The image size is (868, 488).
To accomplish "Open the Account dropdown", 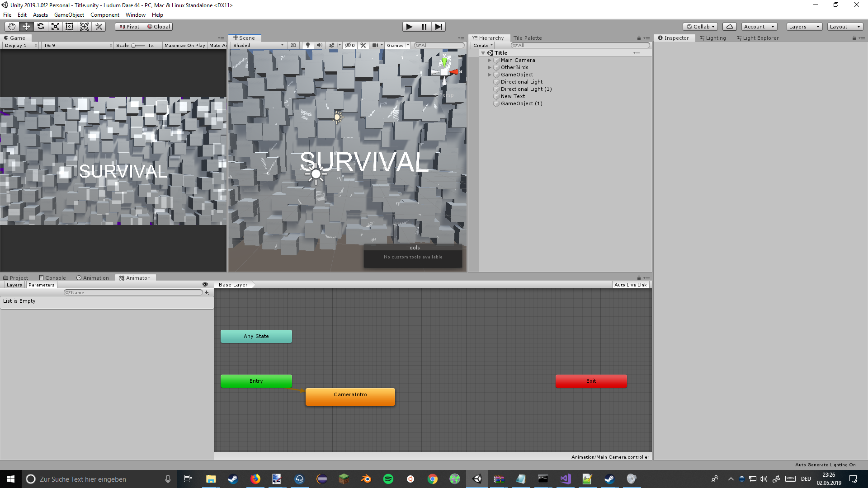I will (x=759, y=27).
